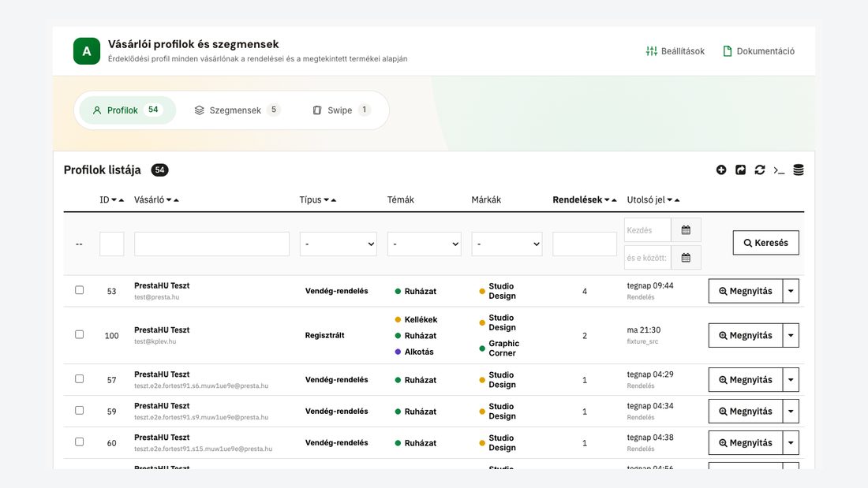868x488 pixels.
Task: Open the Típus filter dropdown
Action: pyautogui.click(x=339, y=244)
